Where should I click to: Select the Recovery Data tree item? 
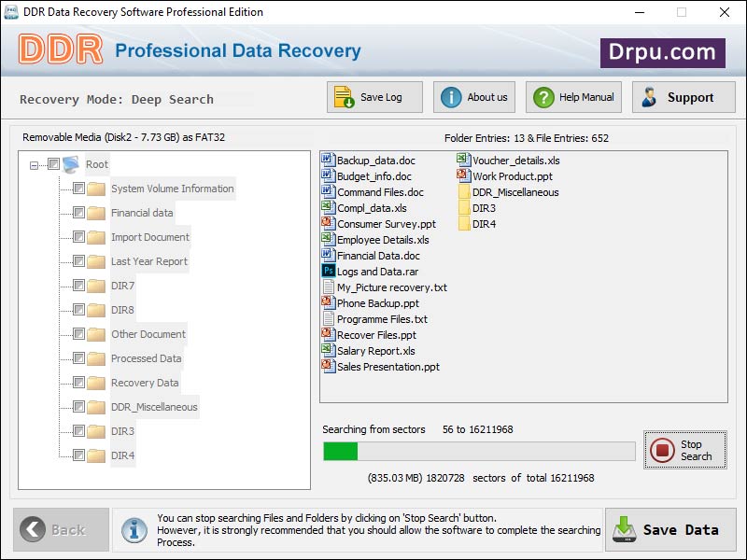(x=145, y=383)
